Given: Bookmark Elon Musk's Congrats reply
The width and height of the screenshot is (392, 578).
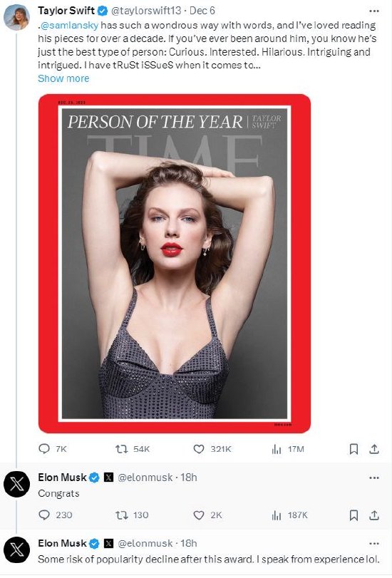Looking at the screenshot, I should (354, 515).
